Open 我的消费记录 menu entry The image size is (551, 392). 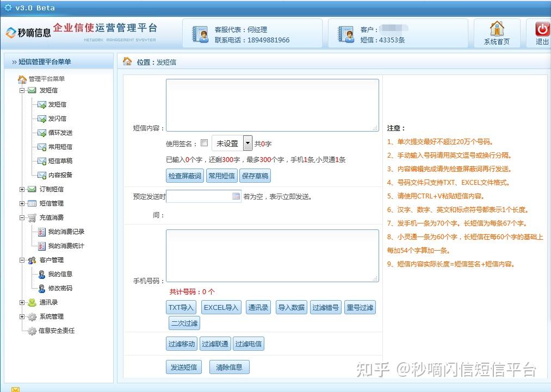click(x=66, y=232)
